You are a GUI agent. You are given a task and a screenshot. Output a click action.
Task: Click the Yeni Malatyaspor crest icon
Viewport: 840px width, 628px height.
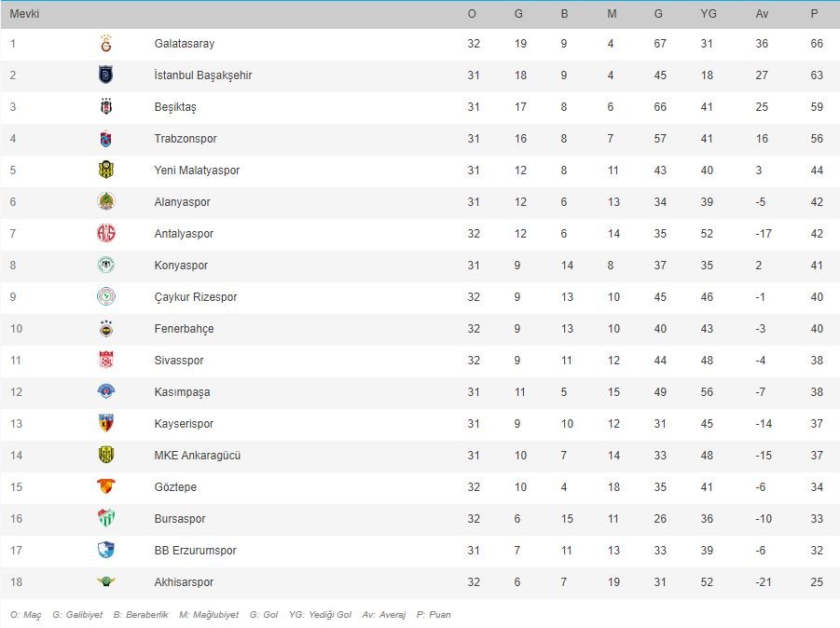106,171
